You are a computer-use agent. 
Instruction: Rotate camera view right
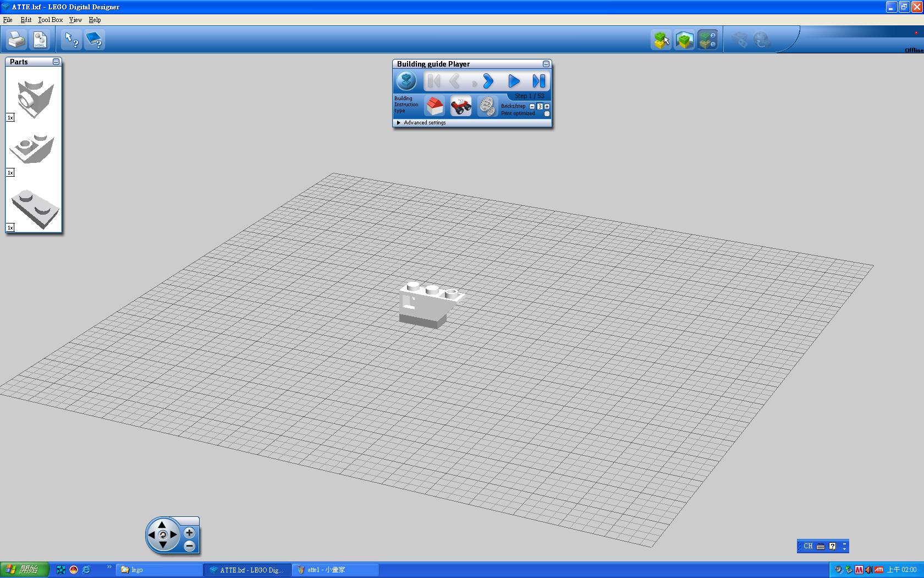click(x=173, y=535)
